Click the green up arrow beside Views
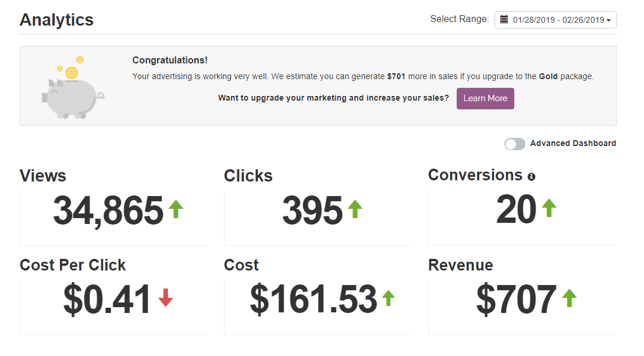Viewport: 644px width, 356px height. coord(176,209)
